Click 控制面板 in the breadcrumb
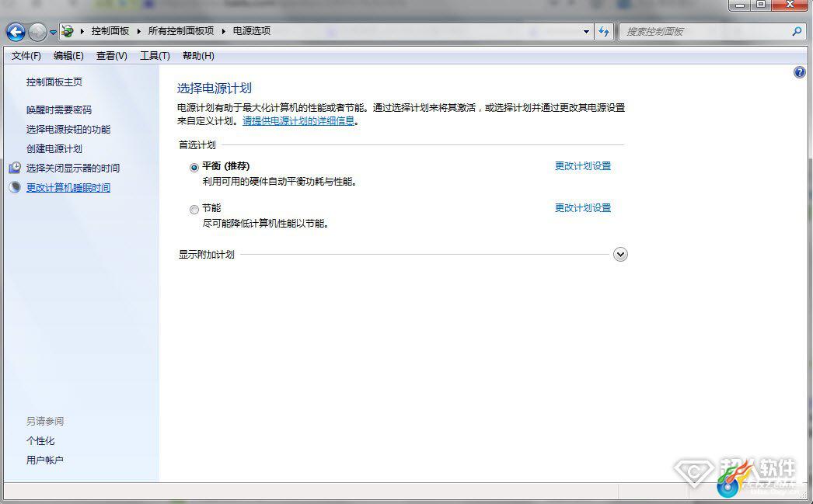The height and width of the screenshot is (504, 813). click(110, 31)
